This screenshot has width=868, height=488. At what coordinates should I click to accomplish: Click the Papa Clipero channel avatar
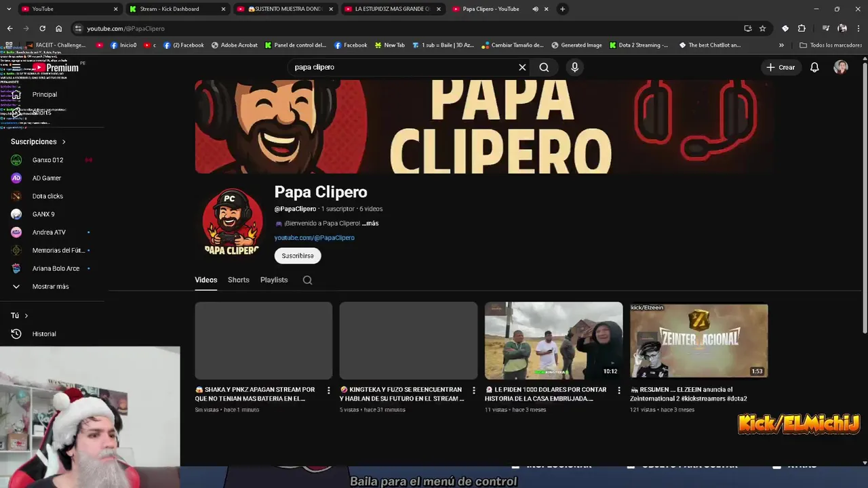pyautogui.click(x=233, y=222)
